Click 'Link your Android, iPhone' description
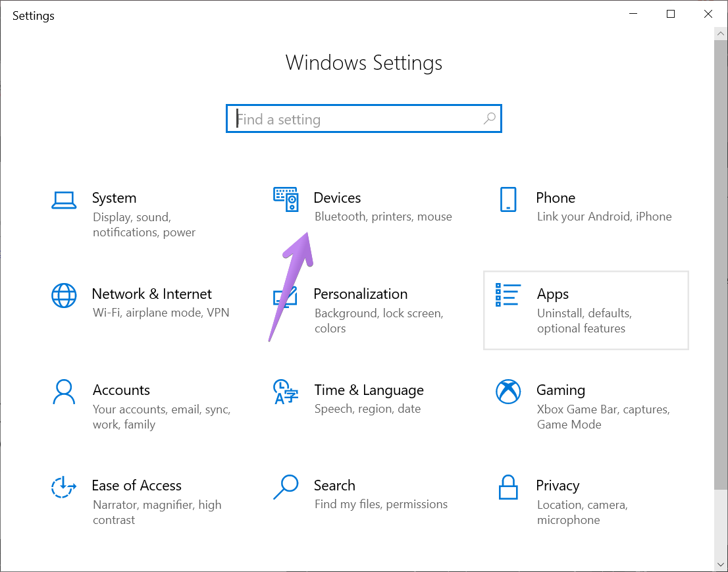This screenshot has width=728, height=572. click(x=604, y=217)
